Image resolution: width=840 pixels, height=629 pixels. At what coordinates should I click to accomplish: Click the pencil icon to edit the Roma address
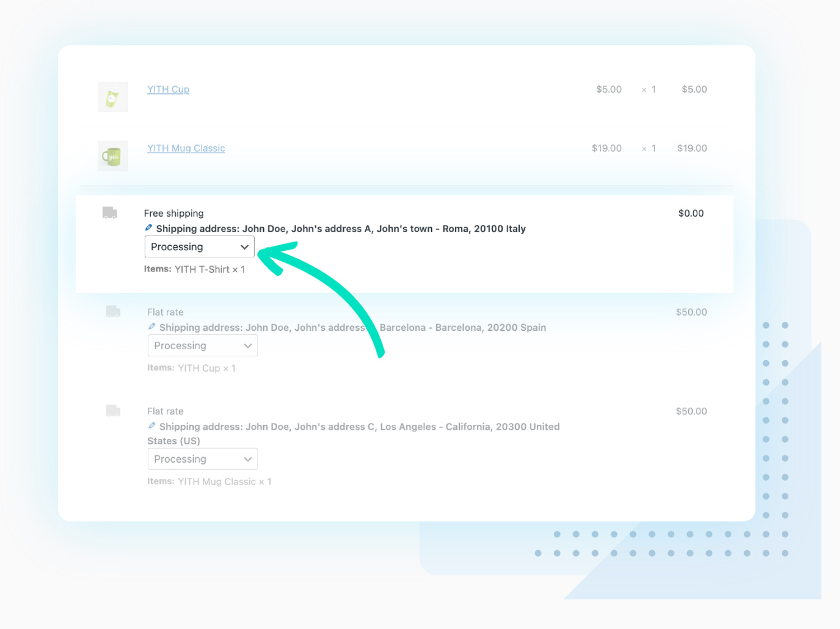click(148, 227)
